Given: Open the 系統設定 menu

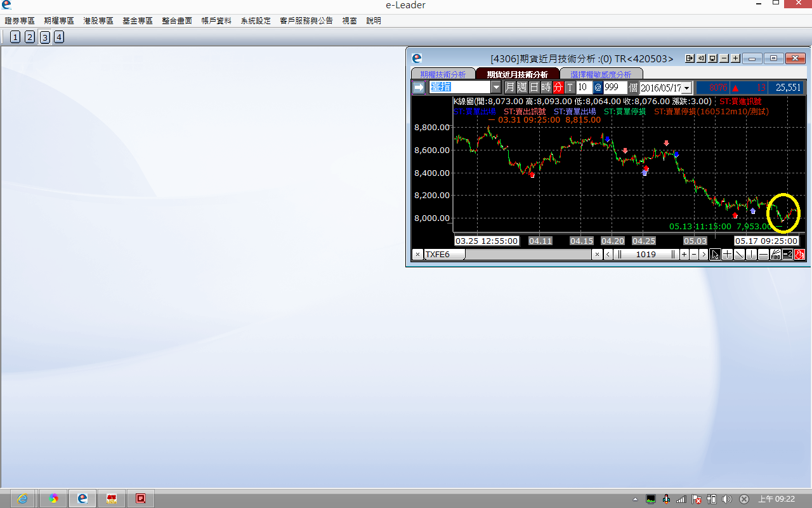Looking at the screenshot, I should (x=256, y=21).
